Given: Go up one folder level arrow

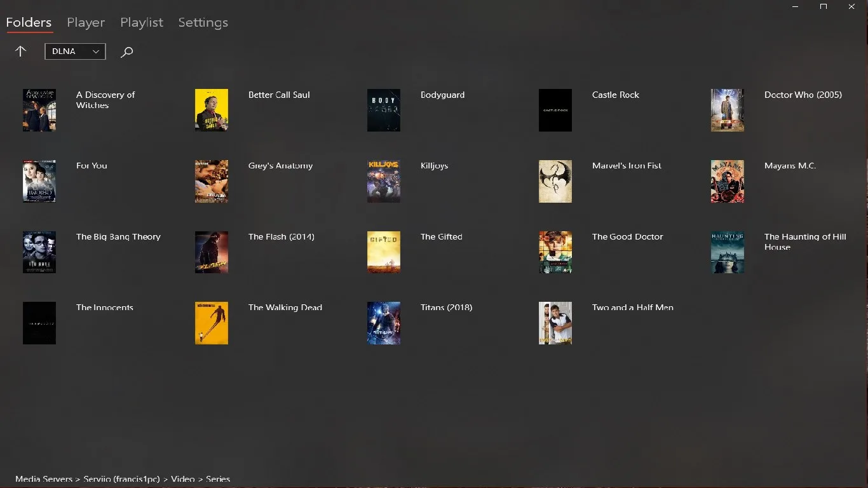Looking at the screenshot, I should pyautogui.click(x=20, y=51).
